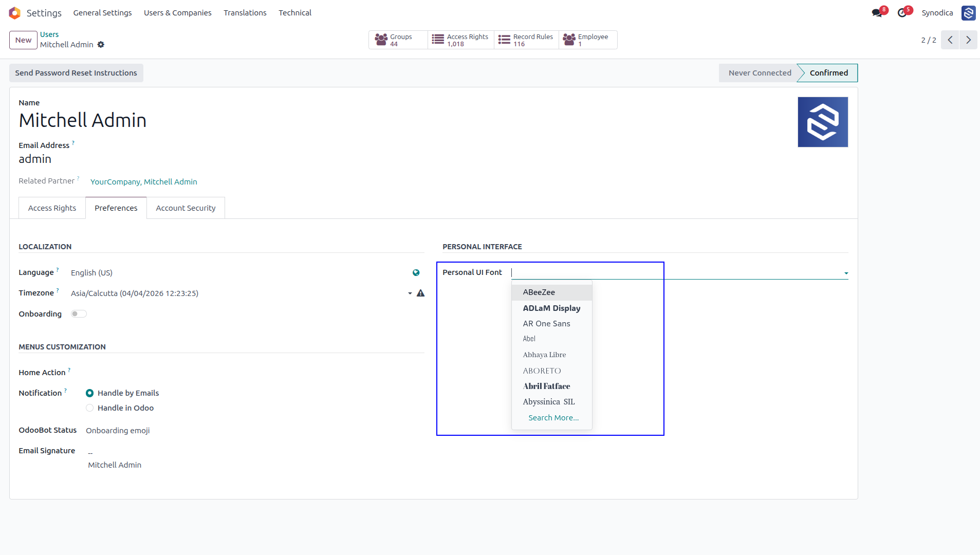Expand the Timezone dropdown arrow
This screenshot has width=980, height=555.
click(410, 293)
